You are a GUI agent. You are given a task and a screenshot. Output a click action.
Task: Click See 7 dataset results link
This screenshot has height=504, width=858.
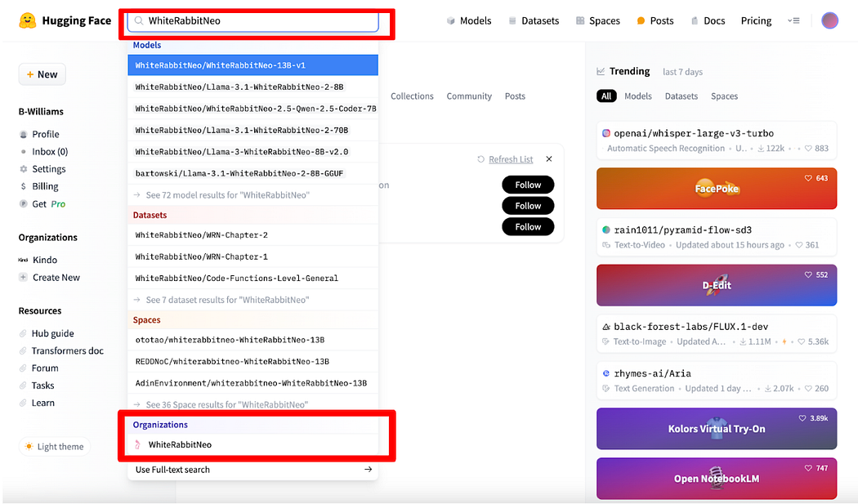click(252, 300)
